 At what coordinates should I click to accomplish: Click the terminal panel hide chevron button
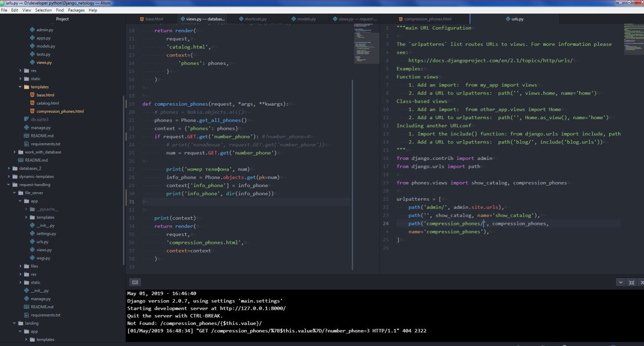point(621,283)
